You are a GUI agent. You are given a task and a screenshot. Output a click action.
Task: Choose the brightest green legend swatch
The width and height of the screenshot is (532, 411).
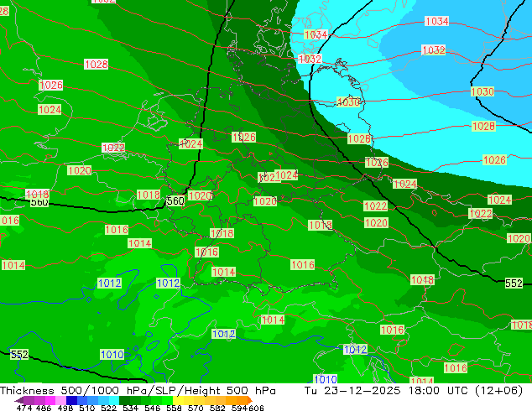click(x=167, y=400)
